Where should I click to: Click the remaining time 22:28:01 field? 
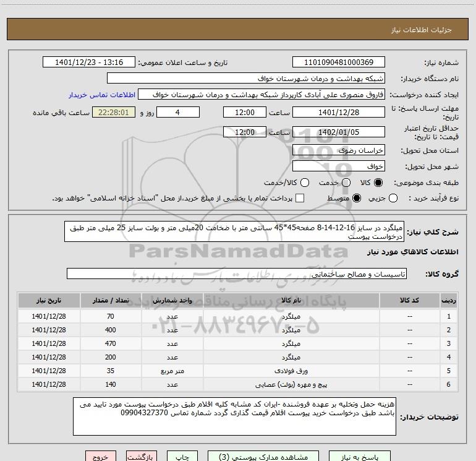(x=114, y=112)
